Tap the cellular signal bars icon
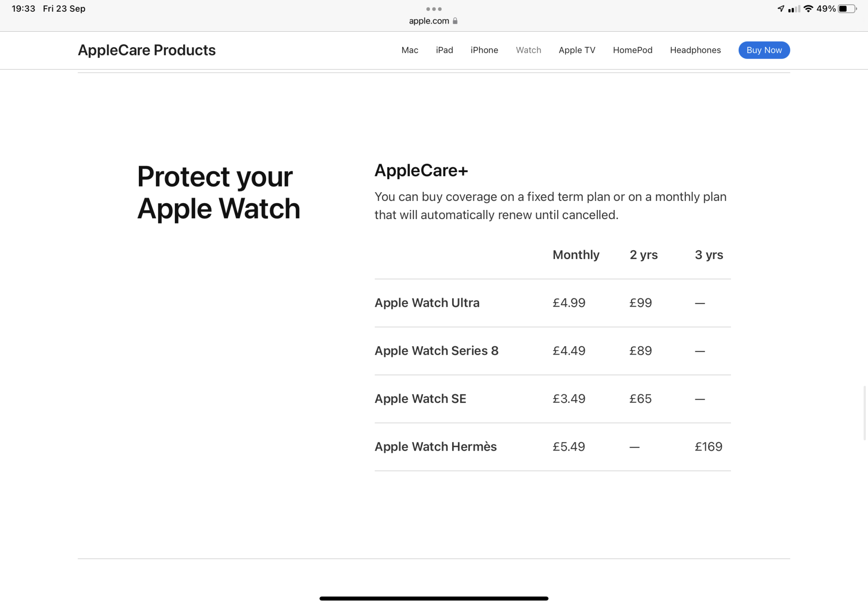 coord(794,9)
